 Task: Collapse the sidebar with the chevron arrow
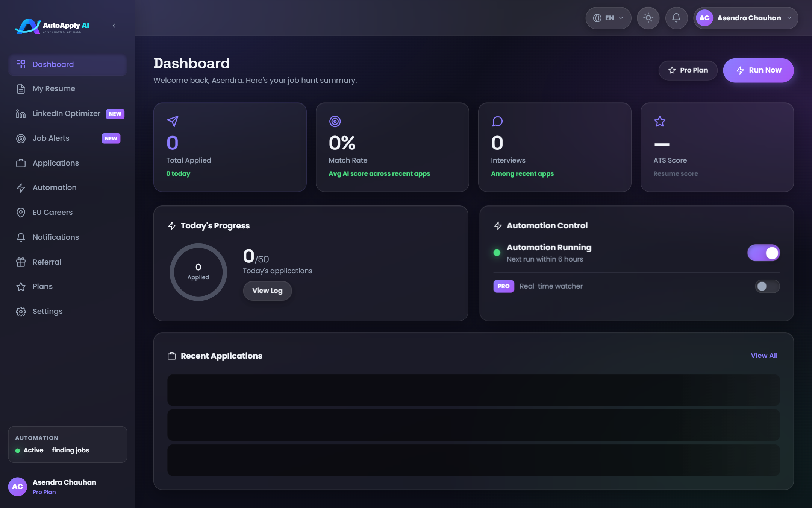click(114, 26)
